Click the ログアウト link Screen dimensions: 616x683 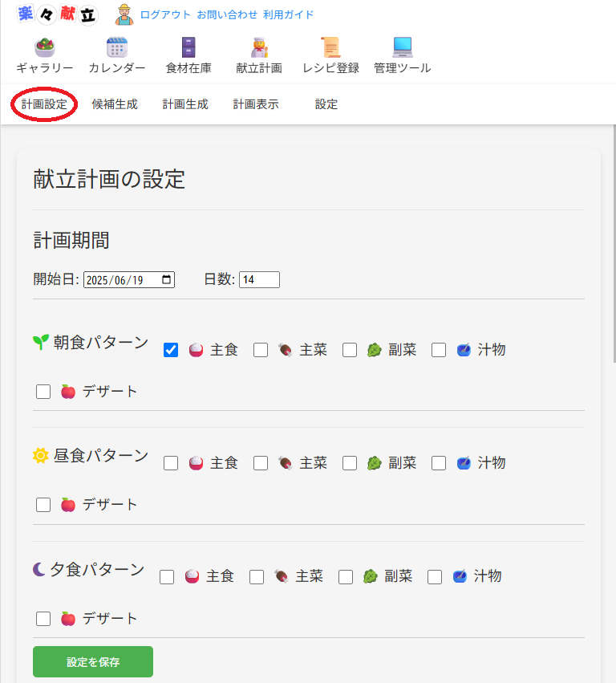[165, 14]
